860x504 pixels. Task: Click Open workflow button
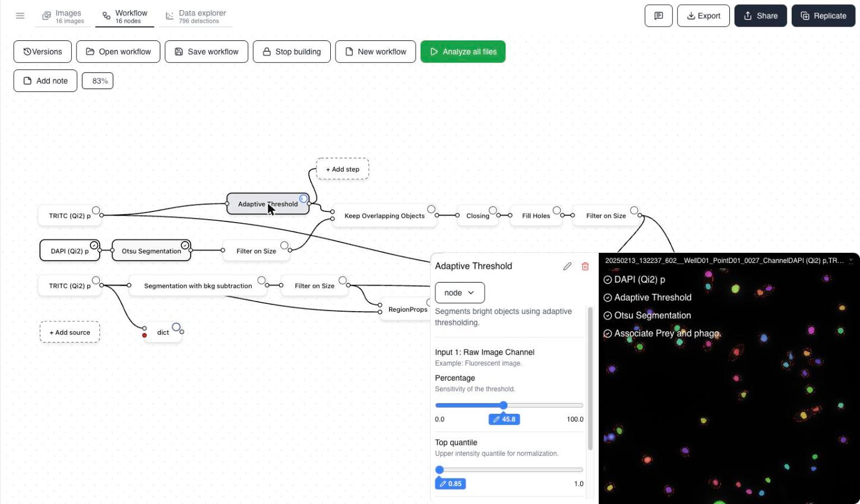(x=118, y=52)
